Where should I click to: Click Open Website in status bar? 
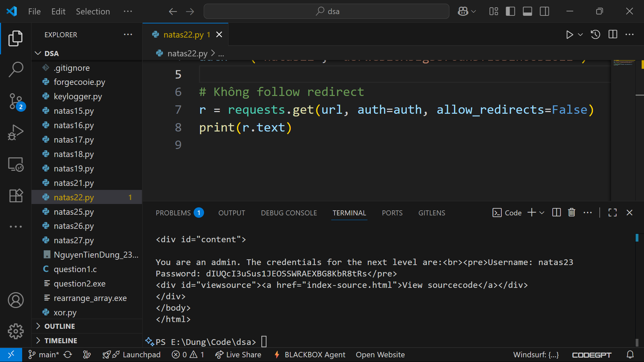(380, 355)
